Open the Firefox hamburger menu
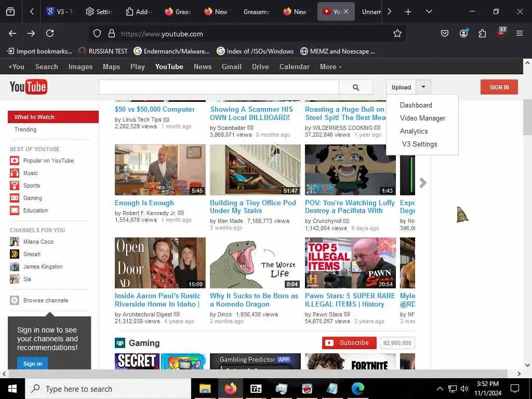This screenshot has height=399, width=532. (x=520, y=33)
